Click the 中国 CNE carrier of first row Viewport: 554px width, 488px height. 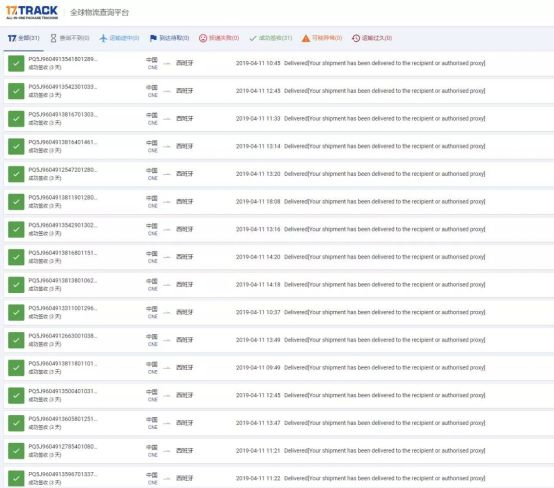[152, 63]
